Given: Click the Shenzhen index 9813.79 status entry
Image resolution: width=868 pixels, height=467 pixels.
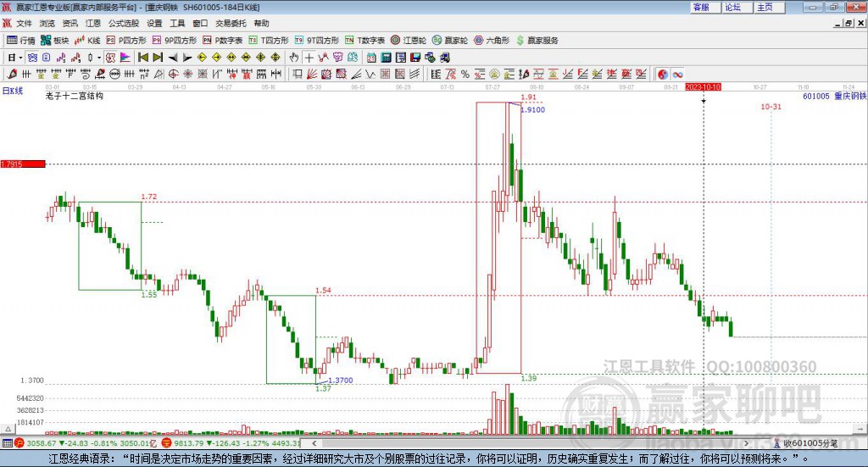Looking at the screenshot, I should click(231, 443).
